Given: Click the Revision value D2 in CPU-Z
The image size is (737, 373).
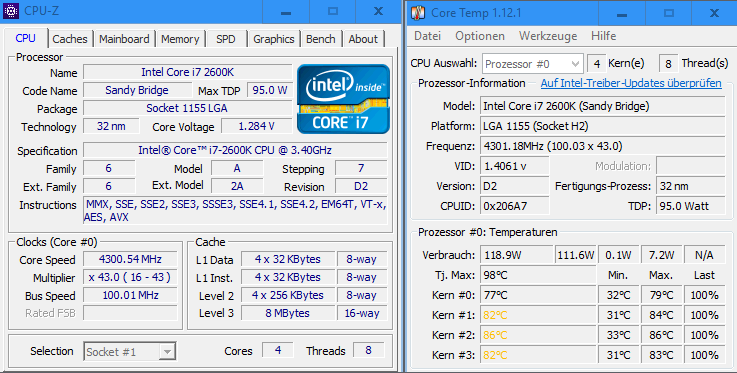Looking at the screenshot, I should [361, 186].
